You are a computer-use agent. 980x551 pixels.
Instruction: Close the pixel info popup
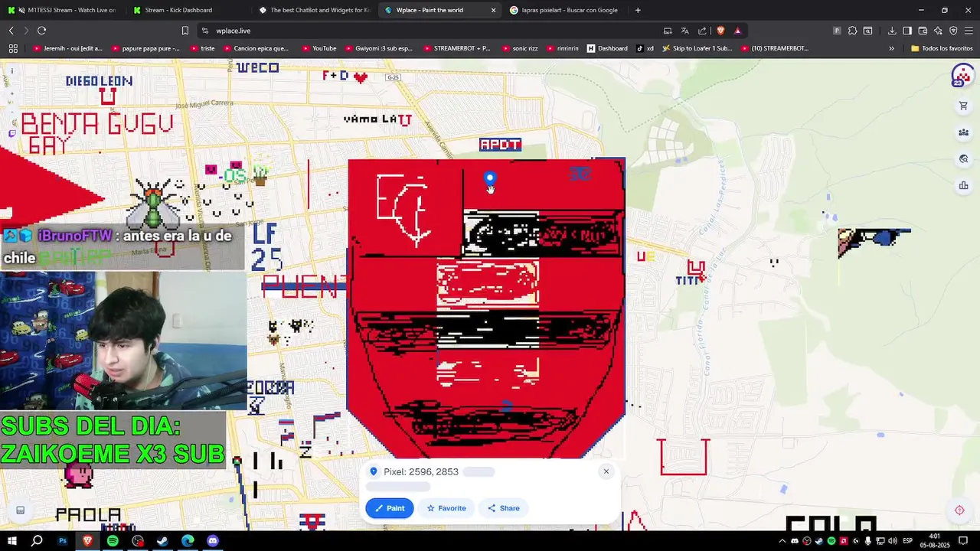606,471
